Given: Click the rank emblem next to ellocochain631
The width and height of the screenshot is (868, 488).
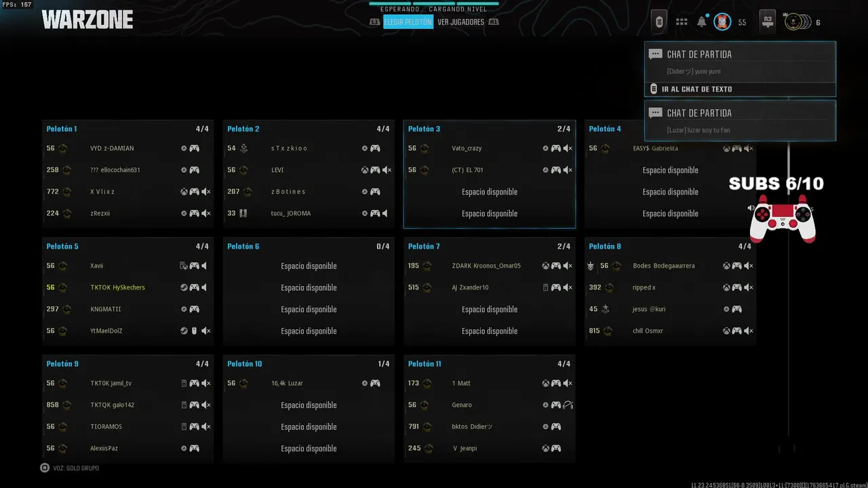Looking at the screenshot, I should (x=66, y=170).
